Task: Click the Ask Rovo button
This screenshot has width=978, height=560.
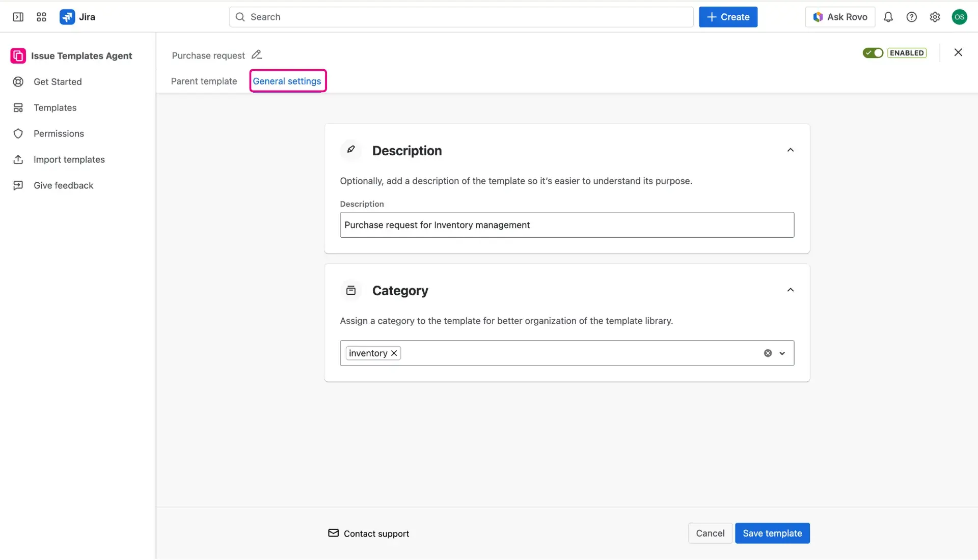Action: [839, 17]
